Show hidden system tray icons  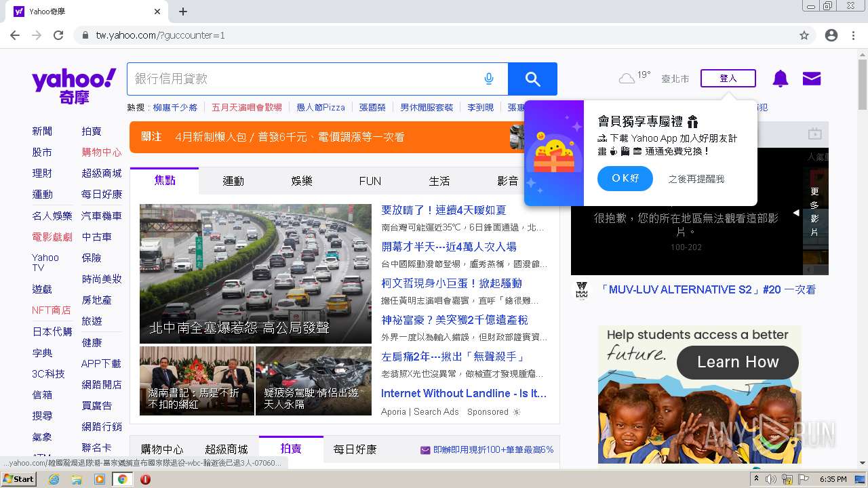(x=756, y=479)
